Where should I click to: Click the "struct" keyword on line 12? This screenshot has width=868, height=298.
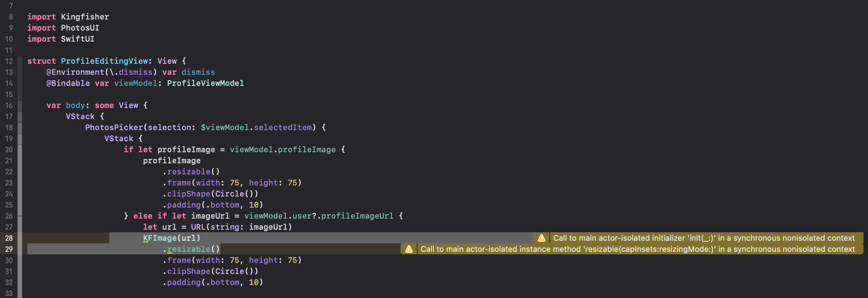[x=41, y=61]
